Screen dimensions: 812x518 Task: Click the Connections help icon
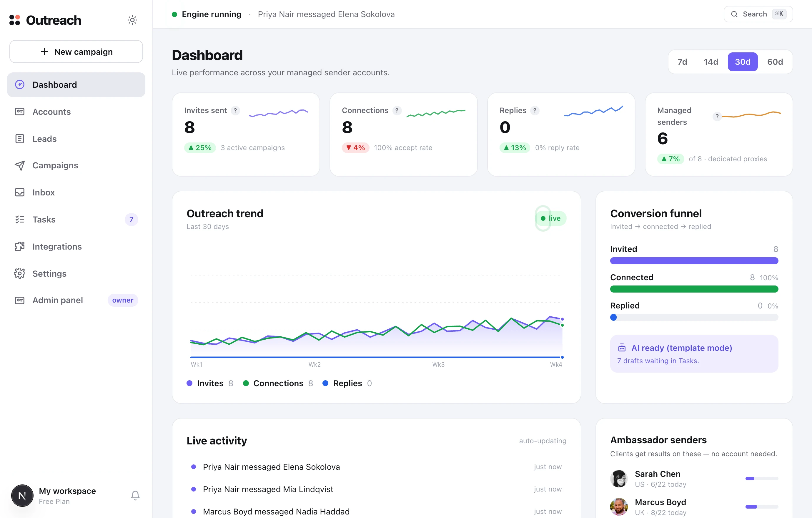(x=397, y=110)
